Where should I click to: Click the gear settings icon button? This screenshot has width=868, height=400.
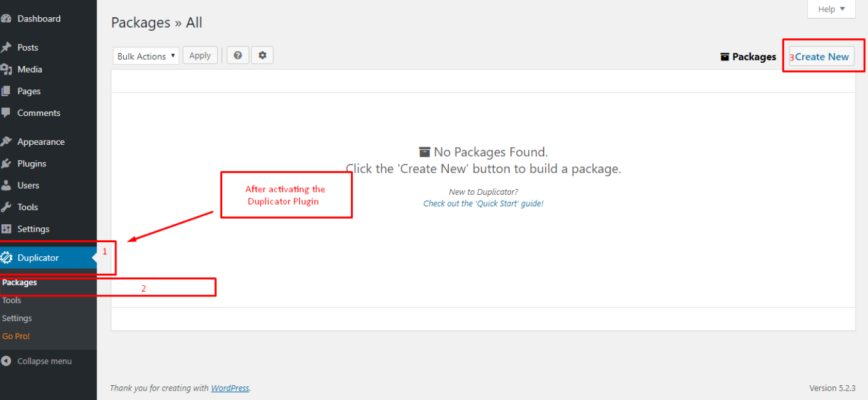[x=262, y=55]
